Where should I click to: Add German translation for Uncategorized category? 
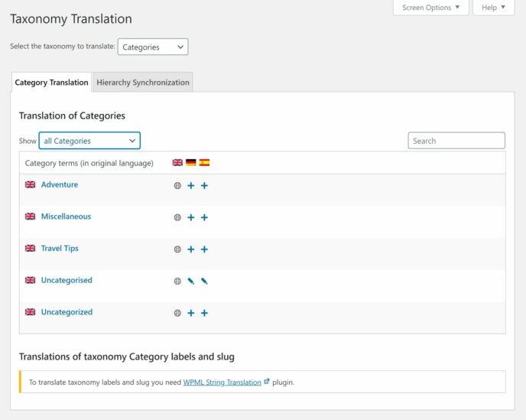(191, 313)
